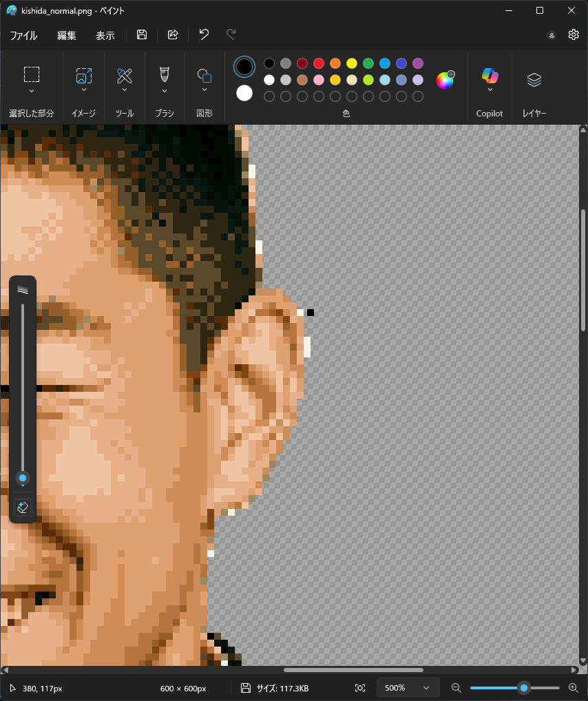Click the zoom out minus button
This screenshot has width=588, height=701.
click(x=456, y=688)
